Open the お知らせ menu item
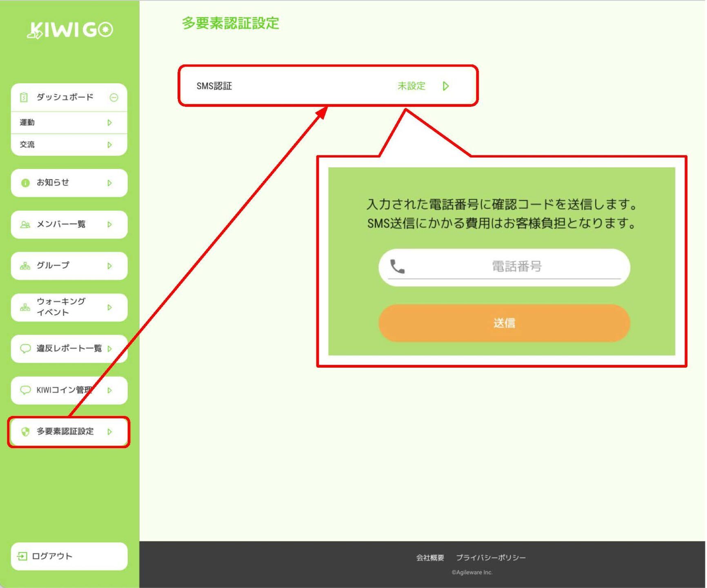 pyautogui.click(x=69, y=183)
